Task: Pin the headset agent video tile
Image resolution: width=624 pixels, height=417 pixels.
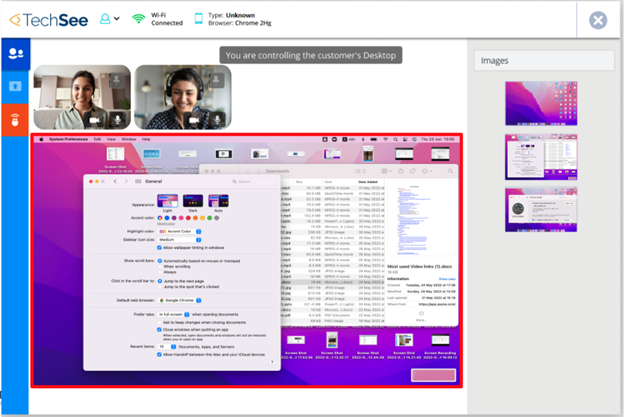Action: [216, 80]
